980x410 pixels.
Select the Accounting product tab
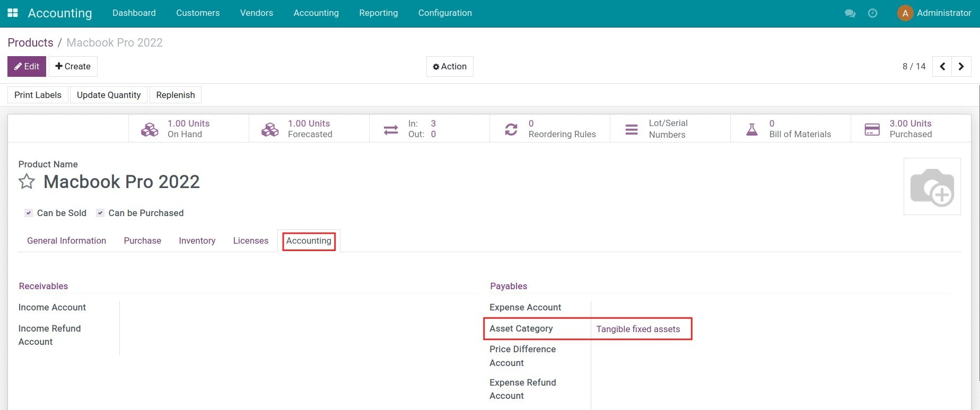(309, 241)
